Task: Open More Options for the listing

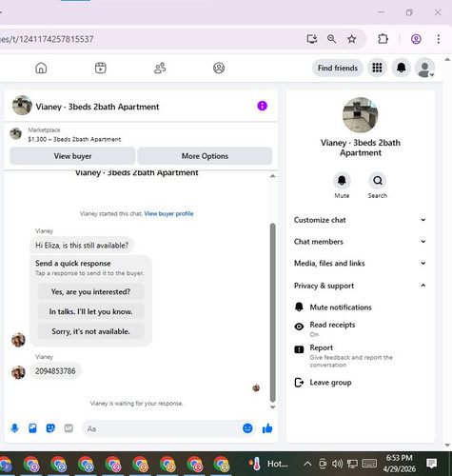Action: (x=205, y=156)
